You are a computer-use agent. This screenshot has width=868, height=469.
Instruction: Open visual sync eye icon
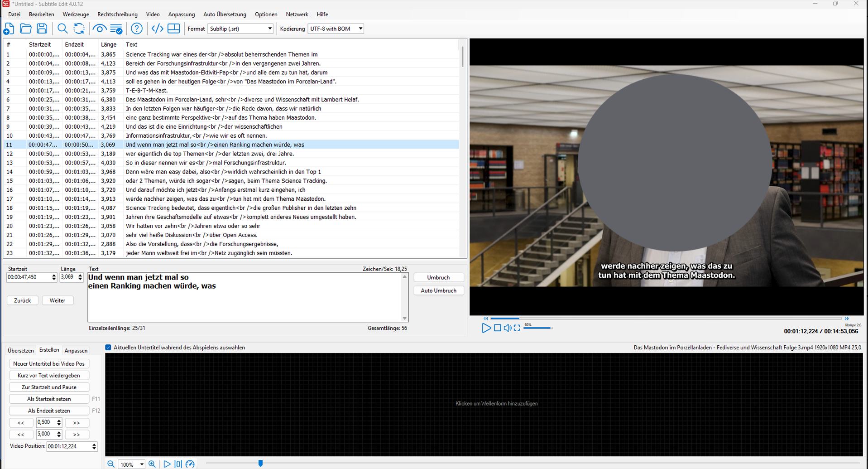[x=99, y=29]
